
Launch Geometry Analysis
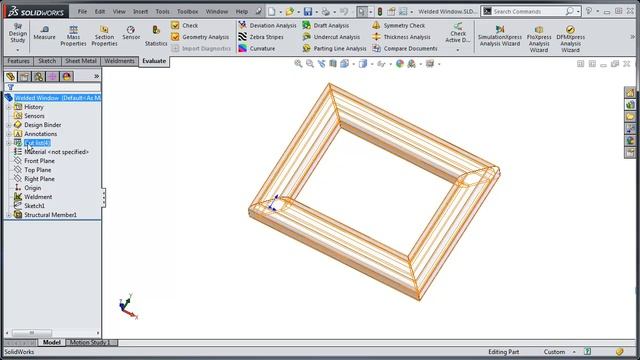coord(200,37)
